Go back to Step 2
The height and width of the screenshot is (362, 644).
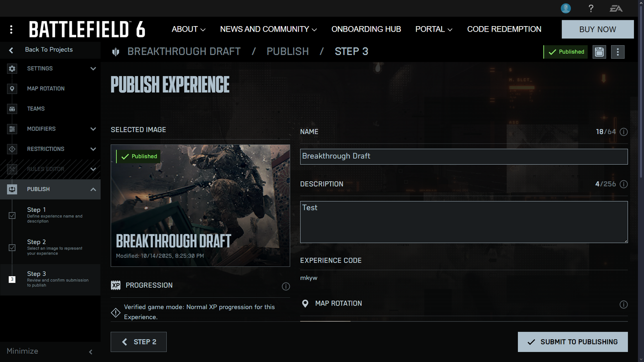[139, 342]
